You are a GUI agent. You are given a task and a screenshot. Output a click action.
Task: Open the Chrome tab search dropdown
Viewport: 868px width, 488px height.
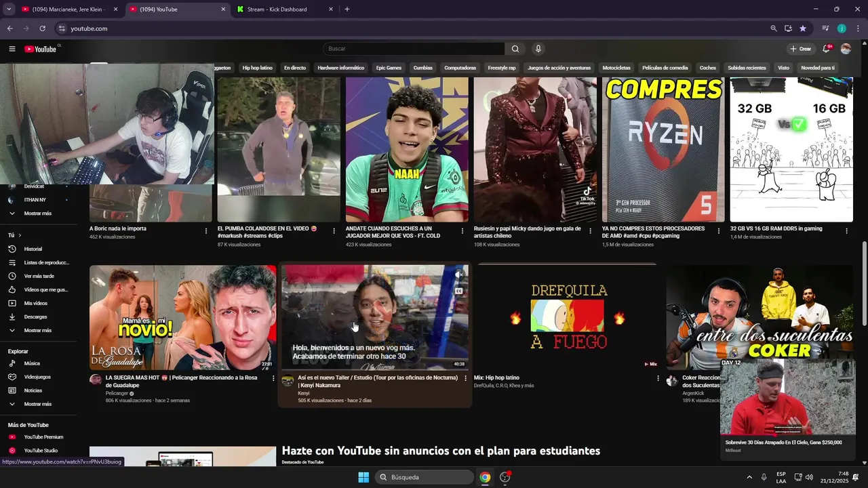tap(9, 9)
